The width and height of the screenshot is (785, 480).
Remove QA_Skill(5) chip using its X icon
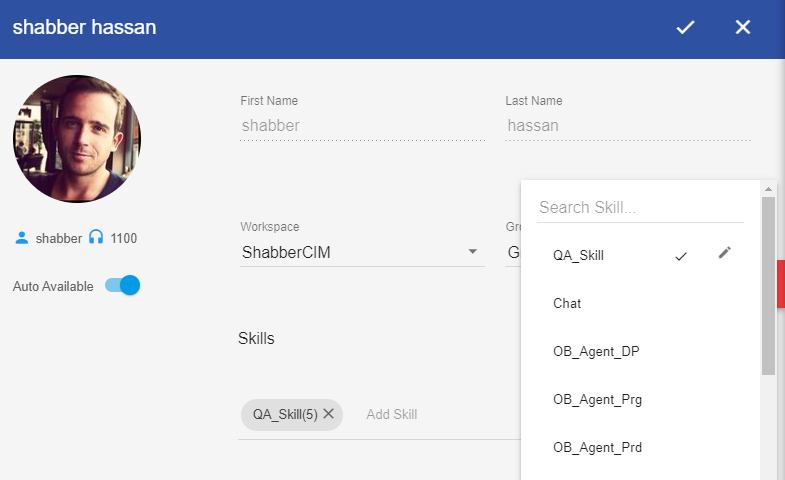tap(328, 414)
